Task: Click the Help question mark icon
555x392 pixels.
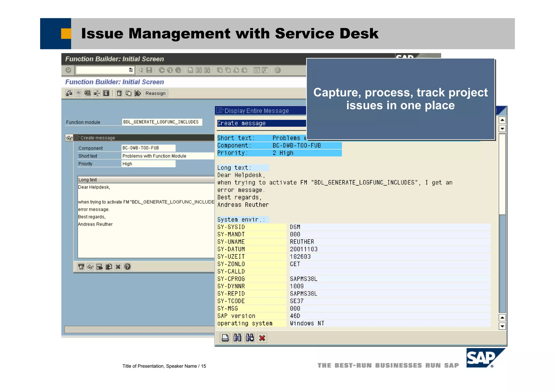Action: point(277,70)
